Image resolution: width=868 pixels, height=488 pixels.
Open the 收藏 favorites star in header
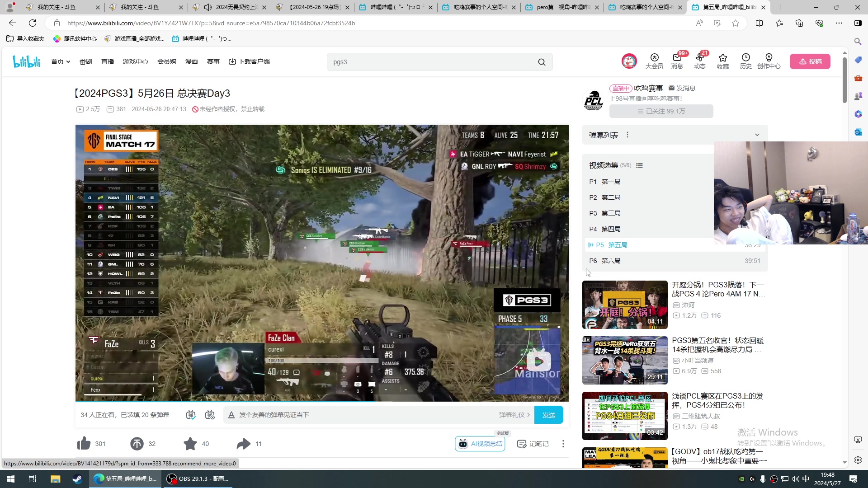(722, 61)
